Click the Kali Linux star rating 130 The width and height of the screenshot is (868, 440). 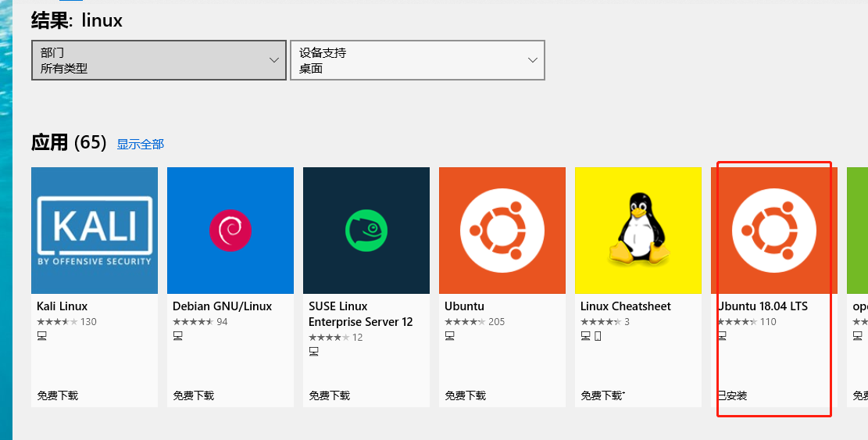tap(66, 321)
